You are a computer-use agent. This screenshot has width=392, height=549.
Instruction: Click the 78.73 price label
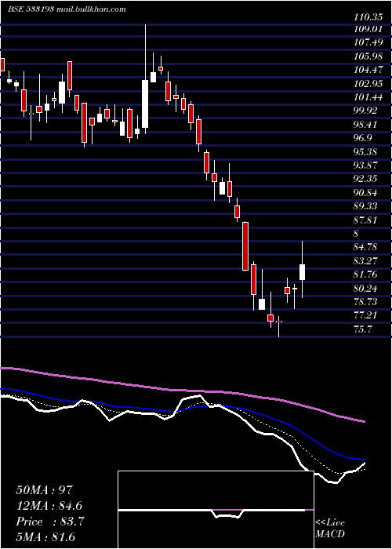[367, 304]
